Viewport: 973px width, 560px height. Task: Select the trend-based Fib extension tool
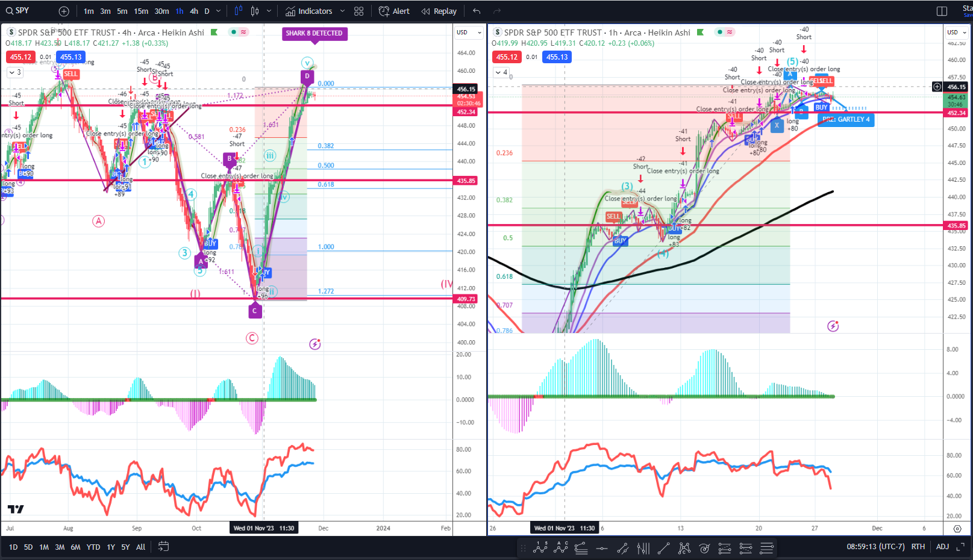click(x=622, y=548)
